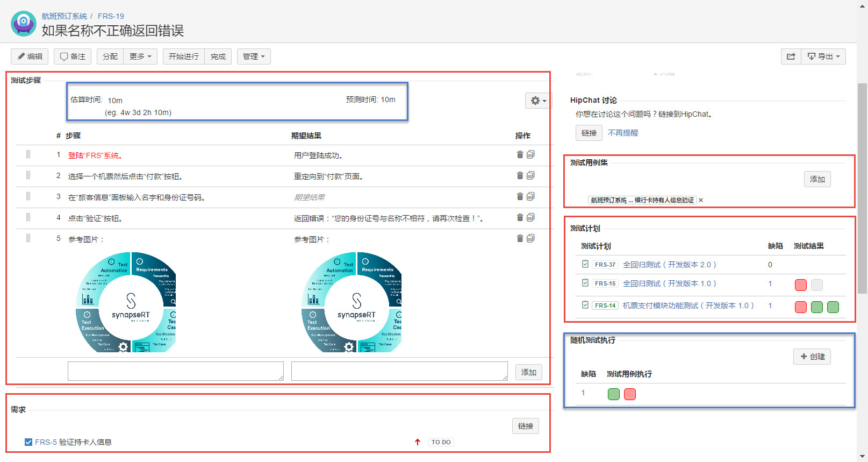Click 链接 in the requirements section
Viewport: 868px width, 462px height.
526,426
